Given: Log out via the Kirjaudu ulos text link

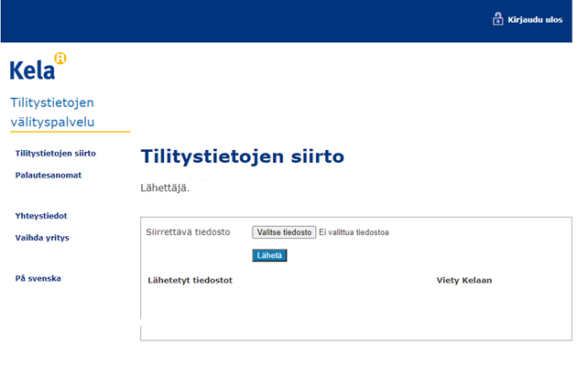Looking at the screenshot, I should click(535, 20).
